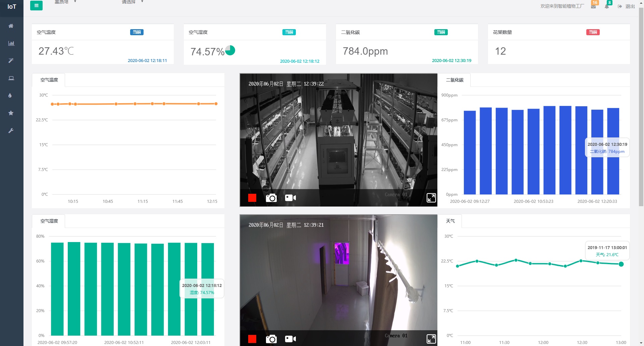Screen dimensions: 644x346
Task: Start video recording on the bottom camera feed
Action: 290,339
